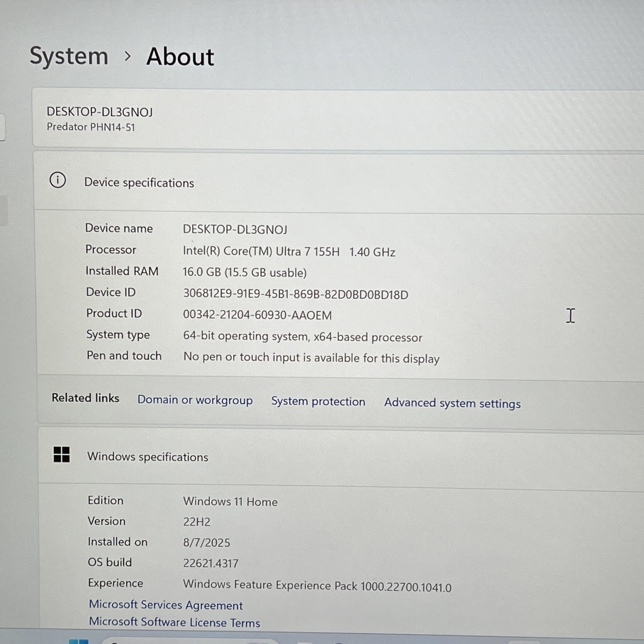Click the OS build label

click(x=110, y=562)
